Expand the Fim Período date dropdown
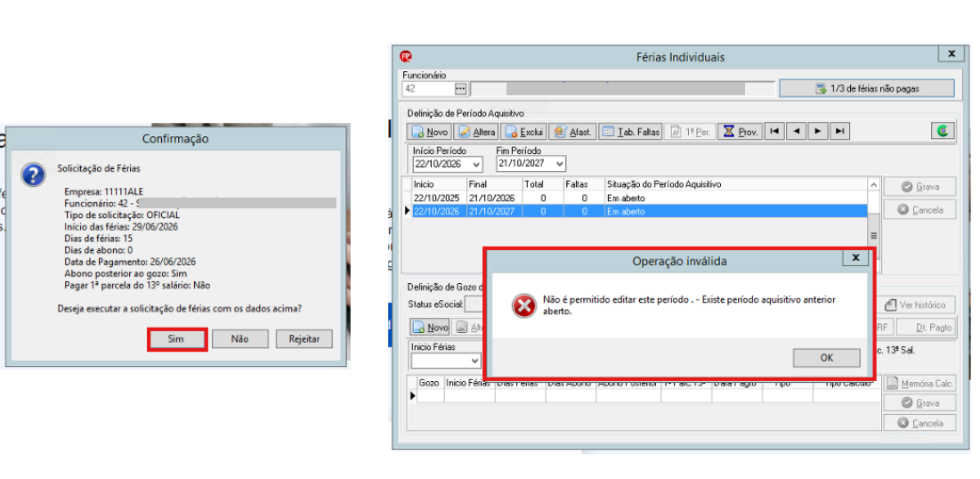Screen dimensions: 980x479 (x=559, y=164)
